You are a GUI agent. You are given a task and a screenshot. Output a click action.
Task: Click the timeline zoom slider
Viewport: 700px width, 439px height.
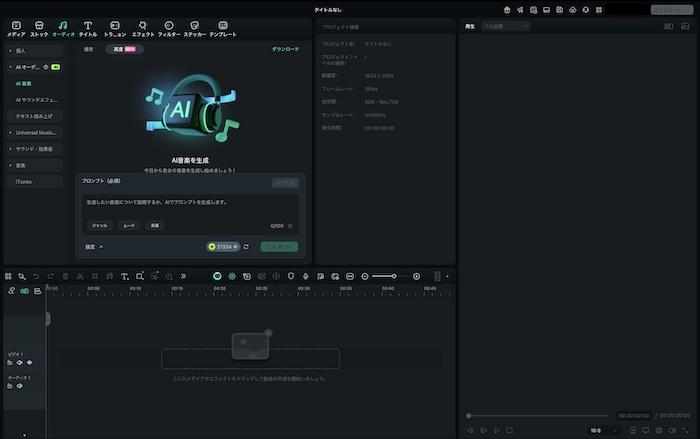393,276
